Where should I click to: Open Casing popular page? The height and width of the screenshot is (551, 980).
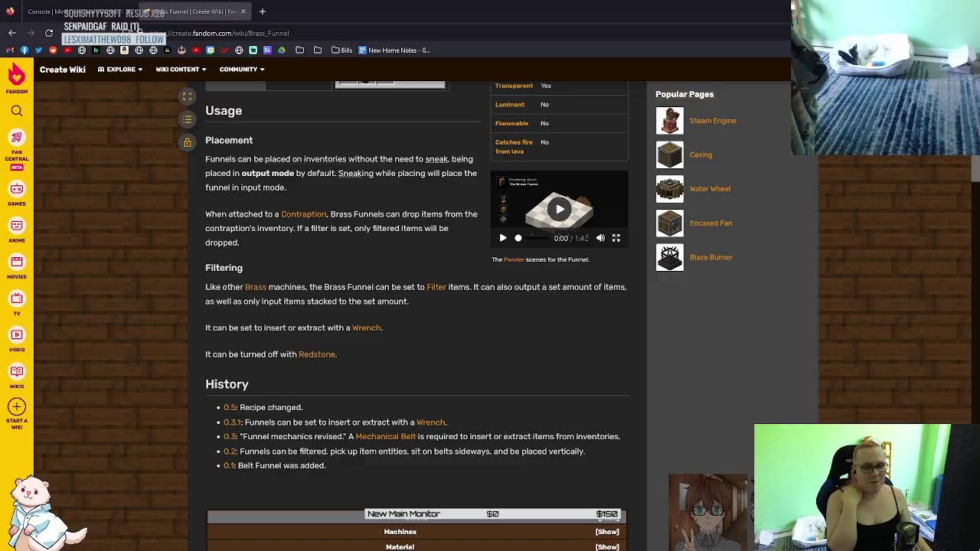click(x=701, y=155)
